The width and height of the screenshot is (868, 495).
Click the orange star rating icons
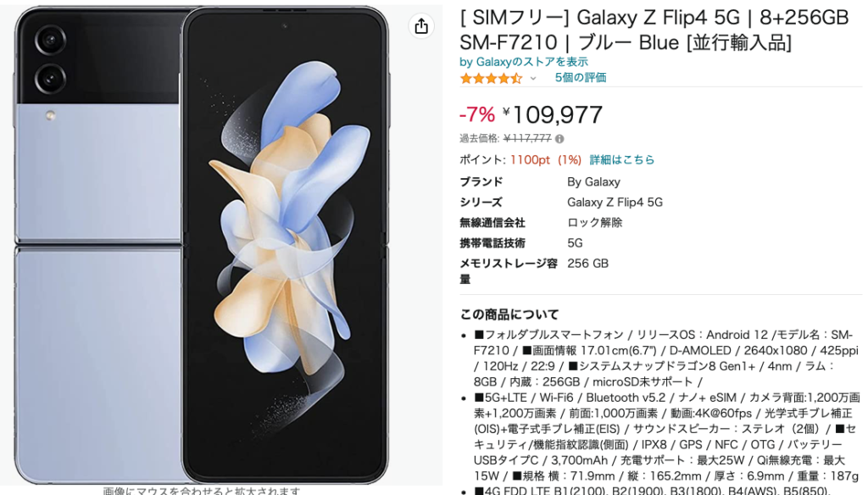(491, 78)
